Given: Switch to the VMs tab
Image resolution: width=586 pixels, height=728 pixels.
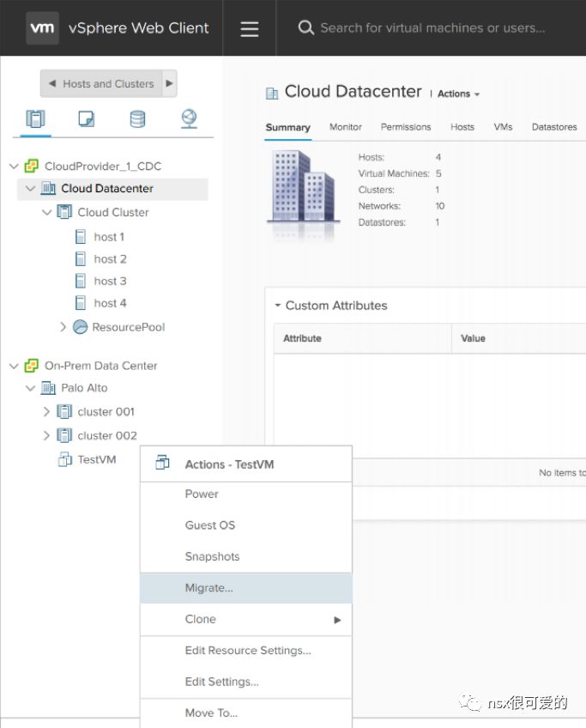Looking at the screenshot, I should [503, 127].
